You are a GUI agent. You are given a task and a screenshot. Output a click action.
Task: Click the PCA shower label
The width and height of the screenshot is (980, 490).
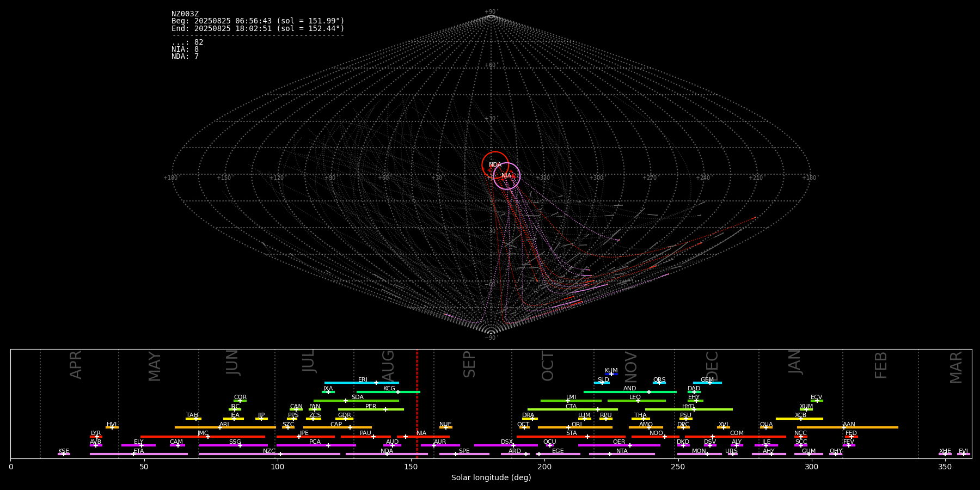(315, 442)
